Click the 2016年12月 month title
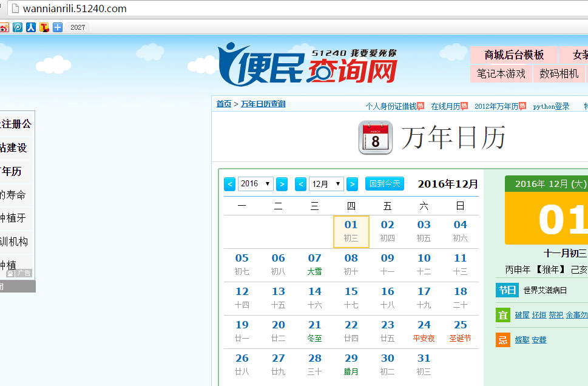The height and width of the screenshot is (386, 588). 448,184
